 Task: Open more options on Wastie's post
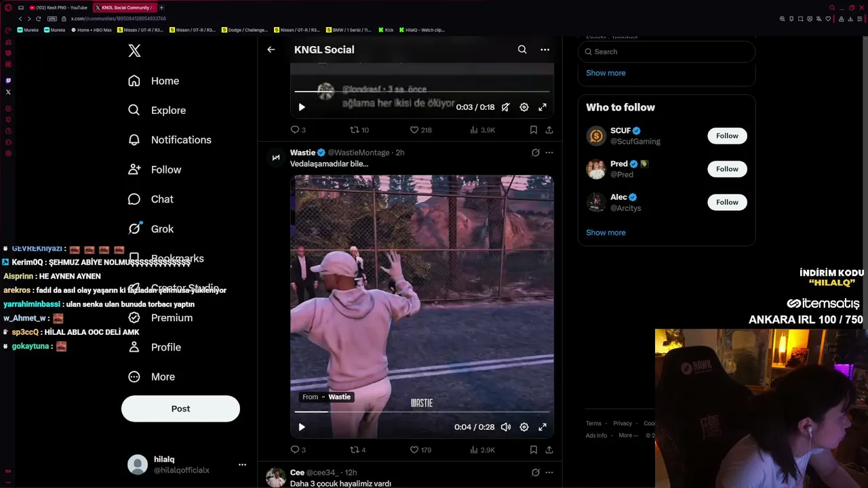tap(549, 152)
